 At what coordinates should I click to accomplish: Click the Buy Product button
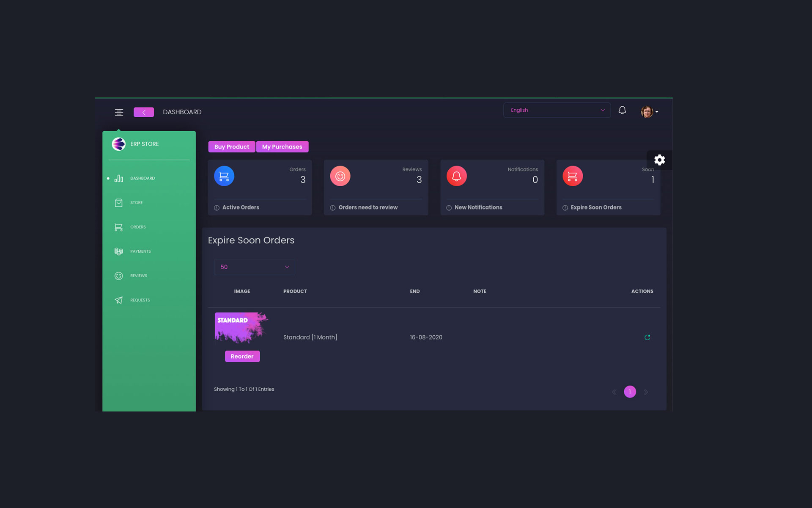coord(231,146)
